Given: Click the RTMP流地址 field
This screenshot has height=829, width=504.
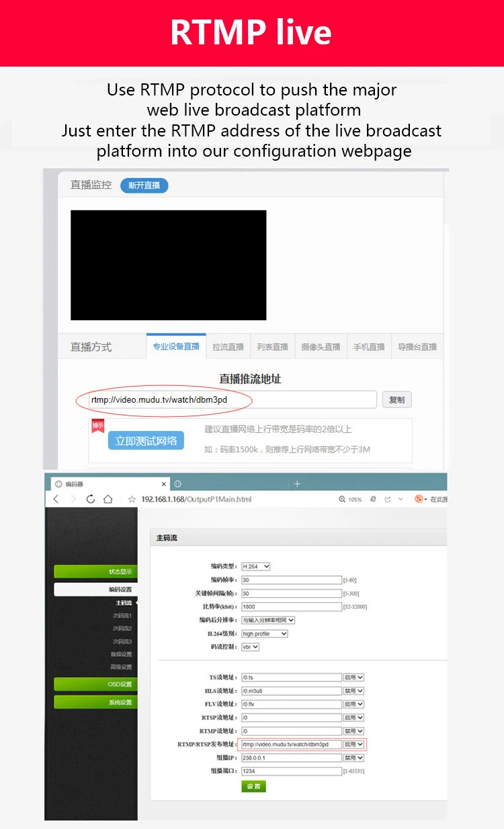Looking at the screenshot, I should click(x=291, y=731).
